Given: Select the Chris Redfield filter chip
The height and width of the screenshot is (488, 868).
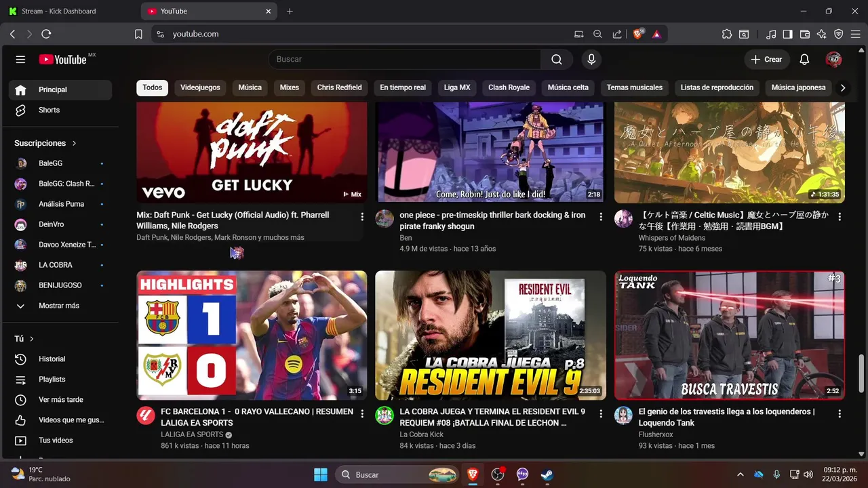Looking at the screenshot, I should click(340, 87).
